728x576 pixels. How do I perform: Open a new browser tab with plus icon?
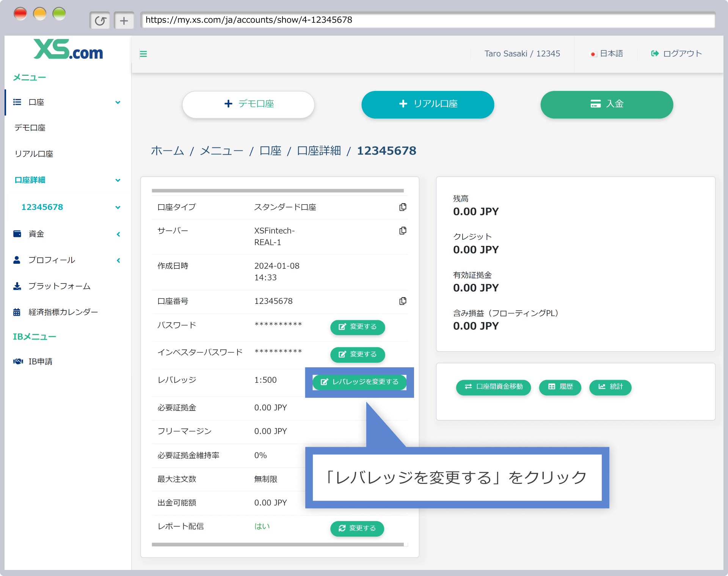124,20
